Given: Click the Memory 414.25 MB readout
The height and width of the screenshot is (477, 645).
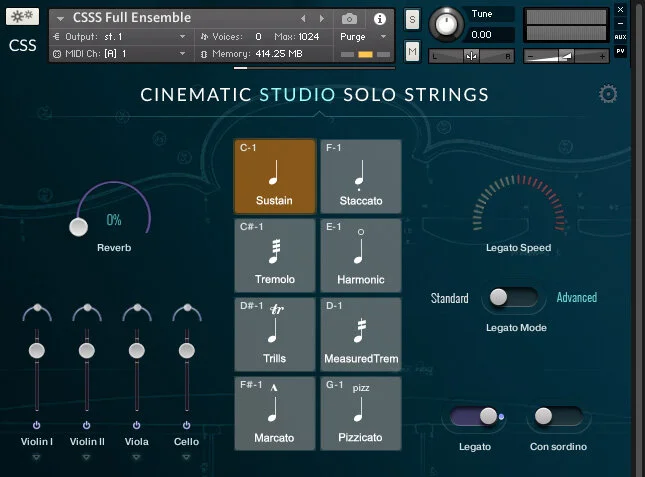Looking at the screenshot, I should (x=278, y=53).
